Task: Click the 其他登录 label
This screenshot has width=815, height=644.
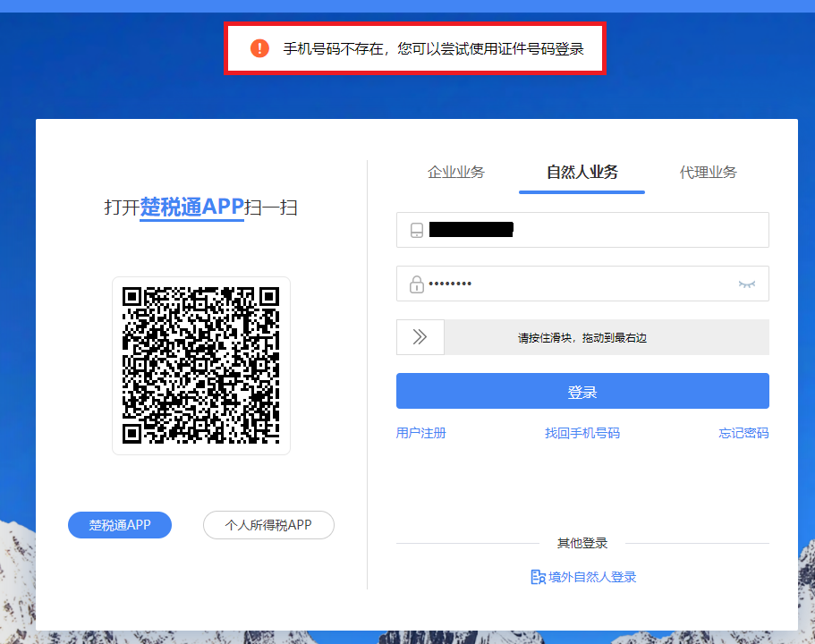Action: (x=582, y=543)
